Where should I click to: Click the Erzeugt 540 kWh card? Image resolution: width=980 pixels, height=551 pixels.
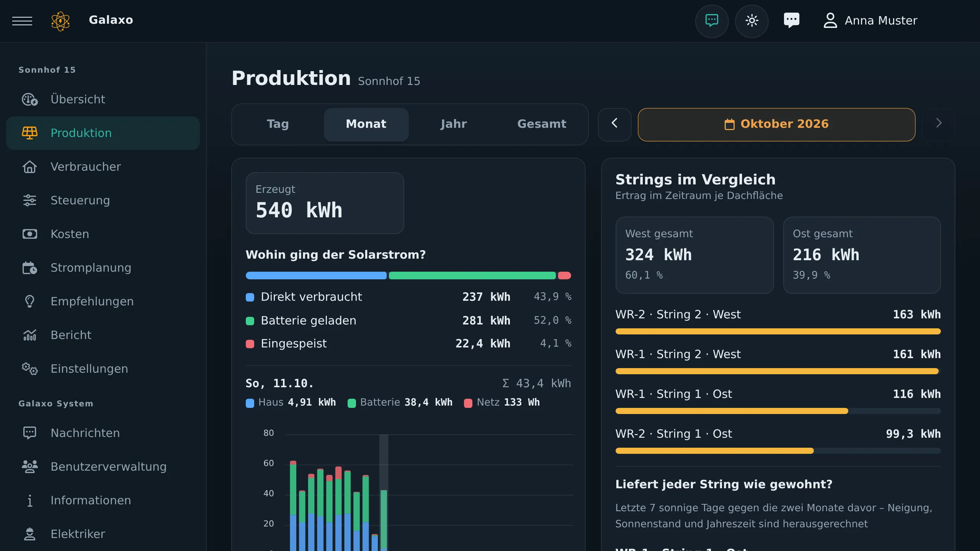tap(325, 203)
